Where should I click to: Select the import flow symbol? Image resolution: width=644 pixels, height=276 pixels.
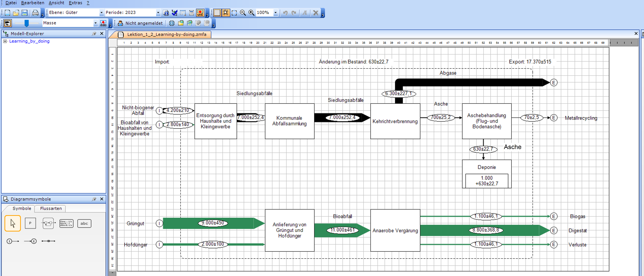pos(13,241)
